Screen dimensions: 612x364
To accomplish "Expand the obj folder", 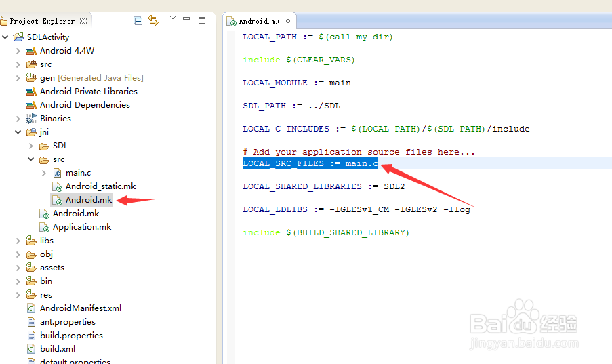I will click(x=18, y=254).
